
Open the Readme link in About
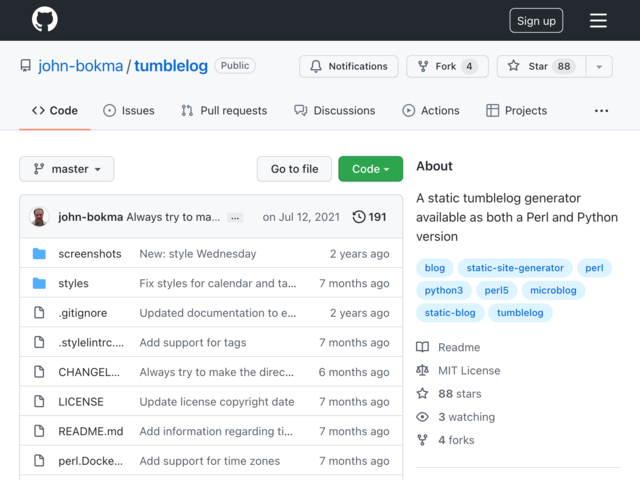click(x=448, y=347)
